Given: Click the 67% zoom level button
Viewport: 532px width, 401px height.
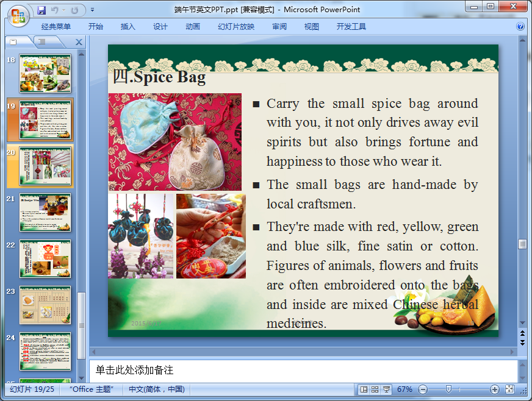Looking at the screenshot, I should coord(404,389).
